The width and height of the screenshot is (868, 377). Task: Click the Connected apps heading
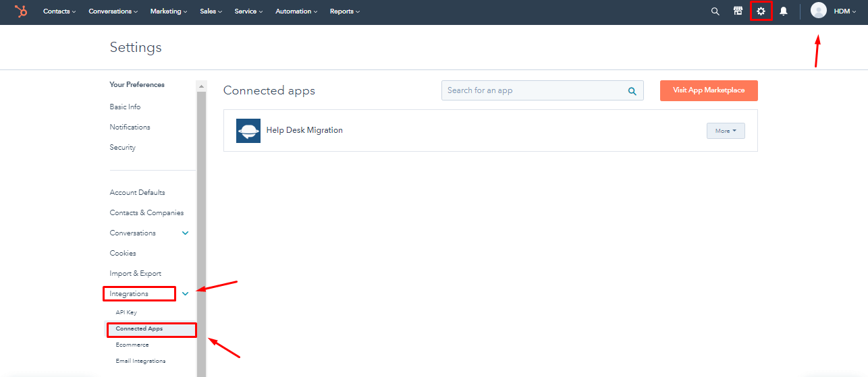(269, 90)
